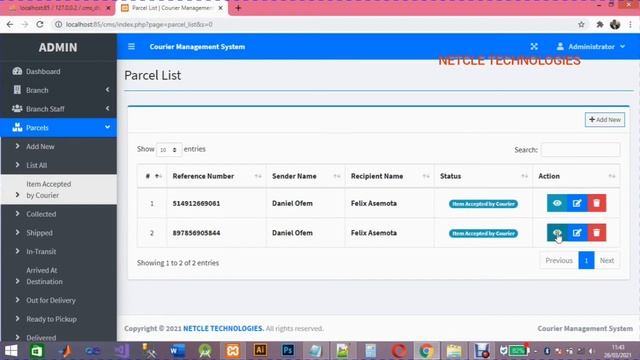This screenshot has width=640, height=360.
Task: Edit parcel 897856905844
Action: pyautogui.click(x=577, y=233)
